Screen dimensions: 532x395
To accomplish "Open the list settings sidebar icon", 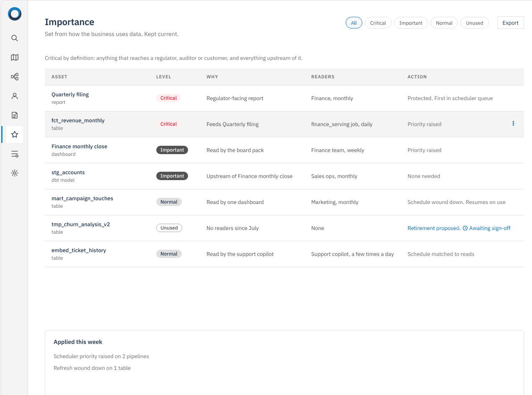I will click(15, 154).
